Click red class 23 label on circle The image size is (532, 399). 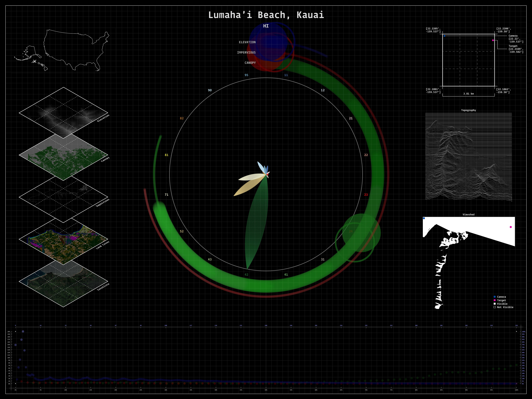click(x=366, y=195)
